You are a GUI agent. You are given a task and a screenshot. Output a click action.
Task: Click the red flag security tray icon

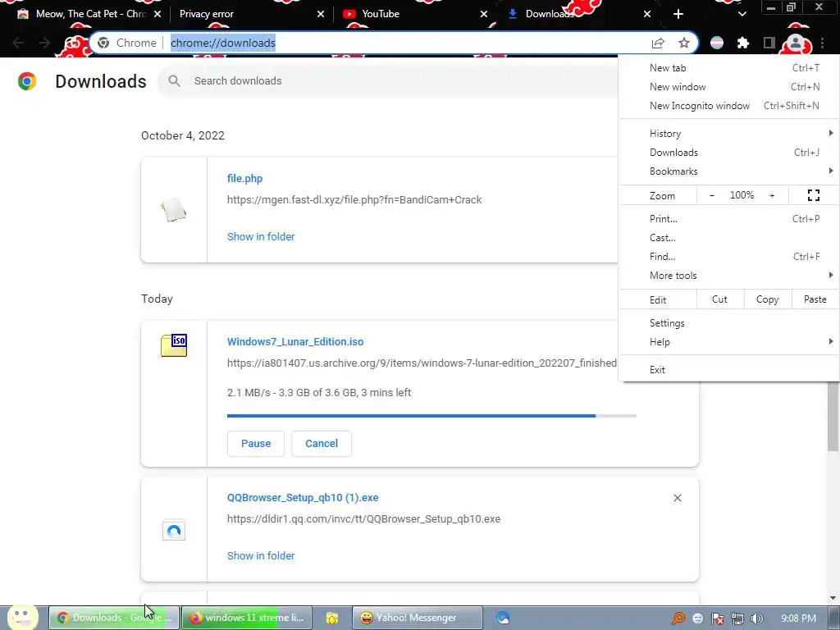pyautogui.click(x=717, y=619)
